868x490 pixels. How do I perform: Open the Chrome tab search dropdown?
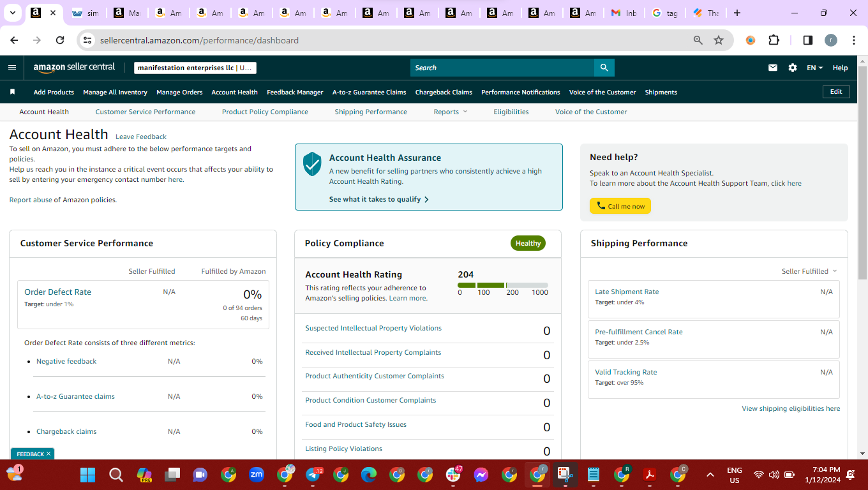[13, 13]
